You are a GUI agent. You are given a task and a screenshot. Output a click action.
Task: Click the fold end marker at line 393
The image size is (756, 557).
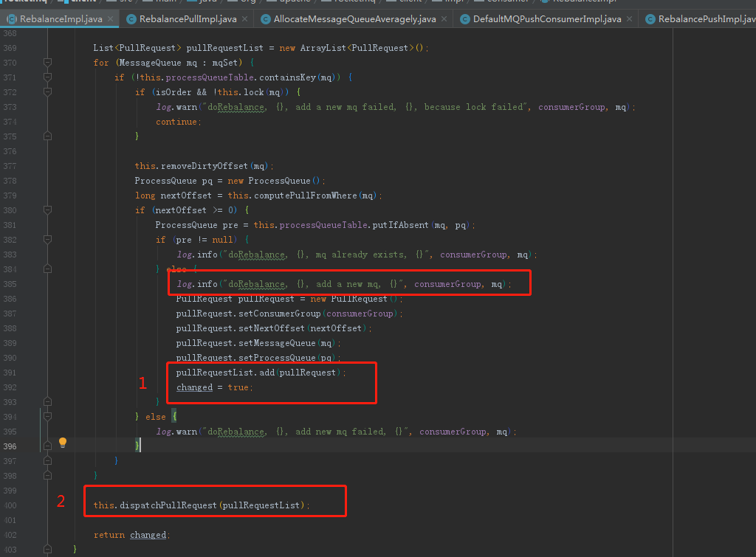click(x=47, y=401)
